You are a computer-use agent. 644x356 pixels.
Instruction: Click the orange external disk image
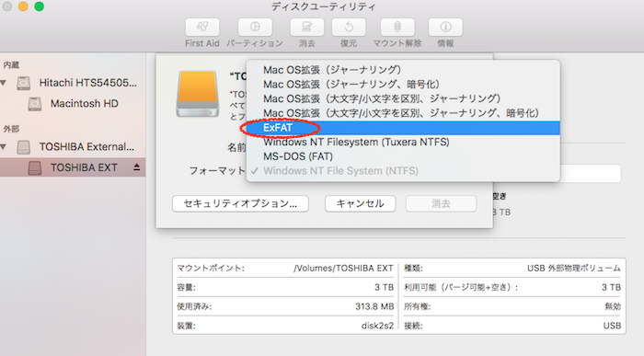198,94
